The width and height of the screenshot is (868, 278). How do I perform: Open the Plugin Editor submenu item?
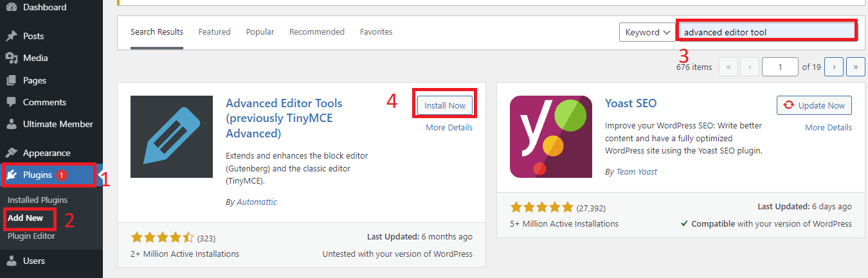(x=32, y=236)
